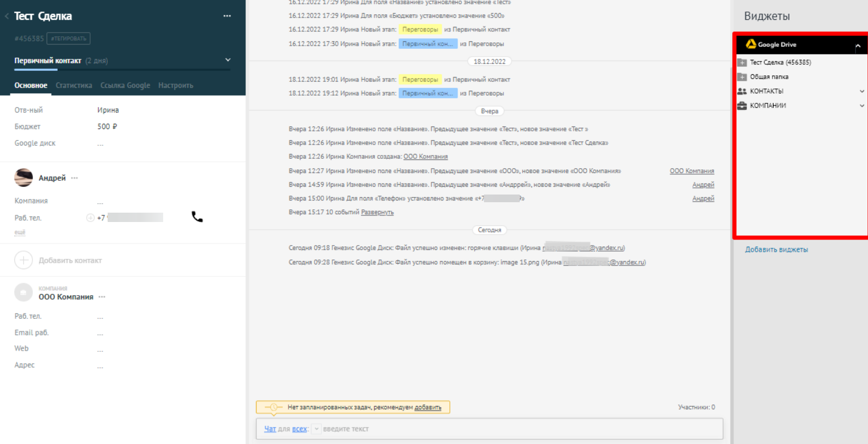Edit the Бюджет value 500 ₽
Screen dimensions: 868x444
point(107,126)
